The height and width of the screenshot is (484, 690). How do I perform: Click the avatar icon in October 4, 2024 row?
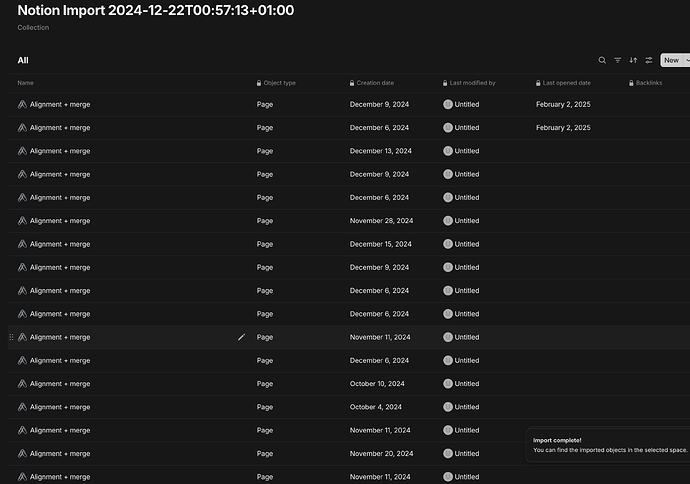[x=448, y=407]
